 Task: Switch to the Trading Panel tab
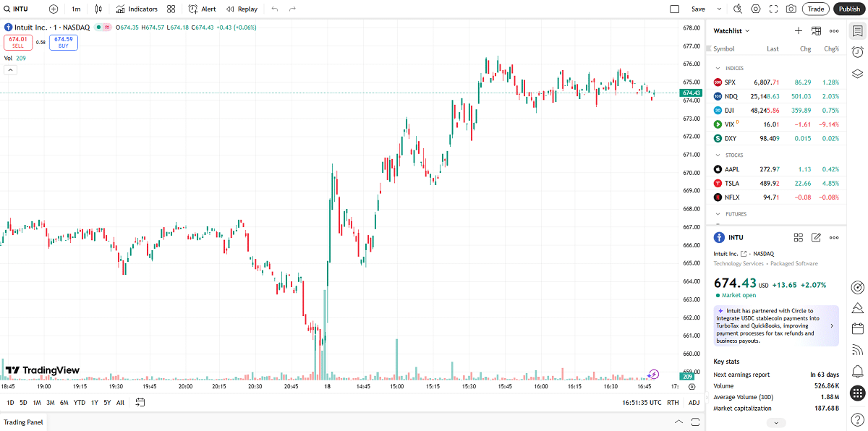click(23, 422)
